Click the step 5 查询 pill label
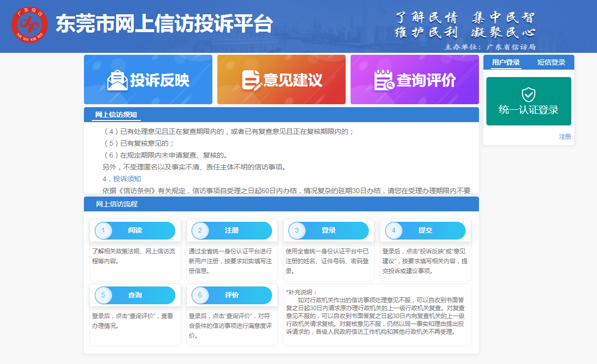This screenshot has height=364, width=597. 135,295
